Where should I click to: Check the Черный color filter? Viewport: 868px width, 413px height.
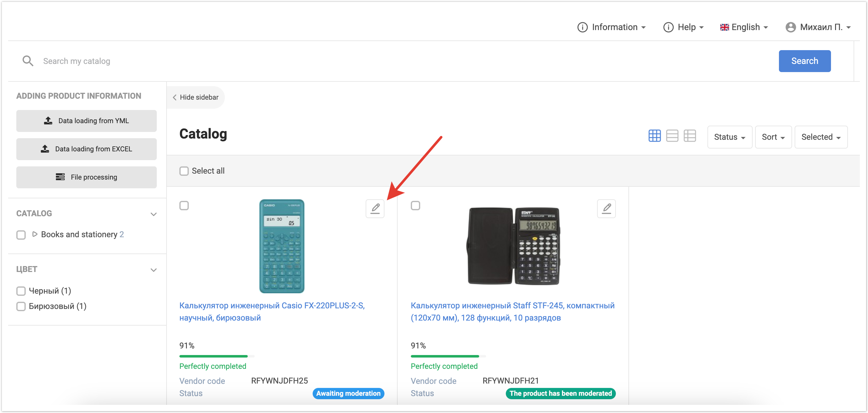pos(21,291)
